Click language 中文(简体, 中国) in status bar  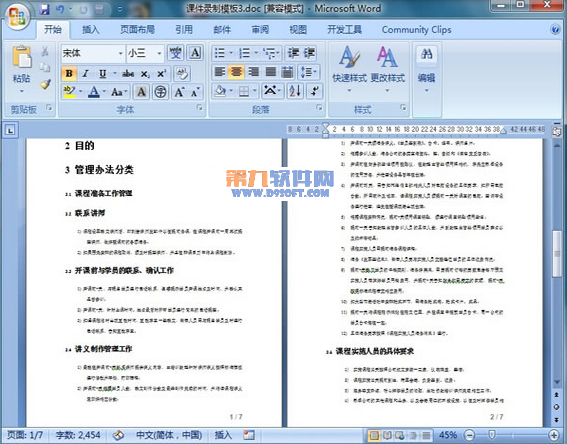click(169, 435)
